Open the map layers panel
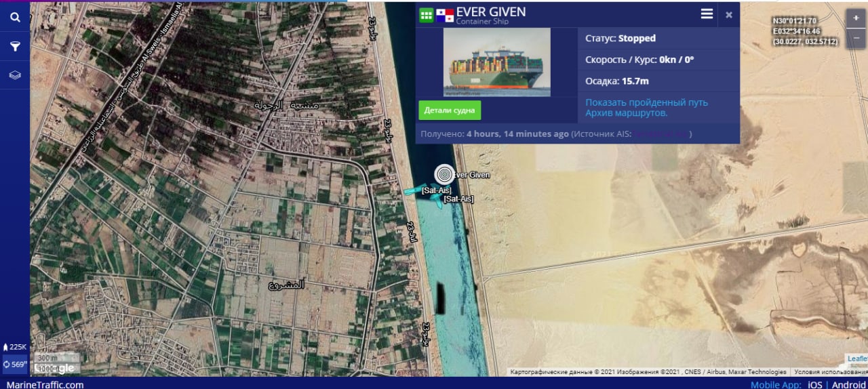The width and height of the screenshot is (868, 389). [15, 75]
